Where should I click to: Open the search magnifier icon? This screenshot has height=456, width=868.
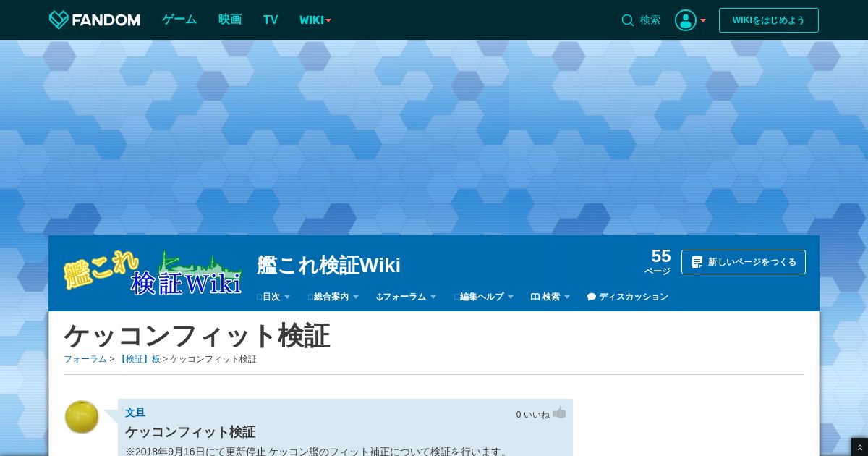pos(628,20)
